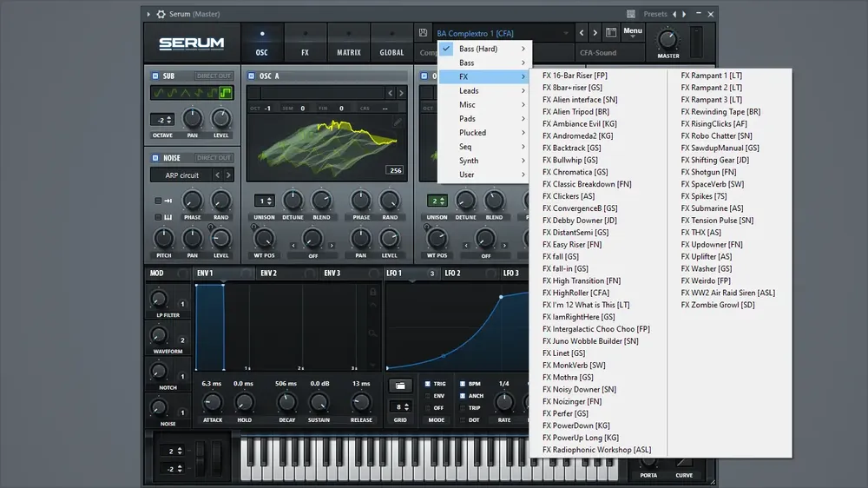Screen dimensions: 868x488
Task: Toggle the LFO BPM sync checkbox
Action: tap(463, 383)
